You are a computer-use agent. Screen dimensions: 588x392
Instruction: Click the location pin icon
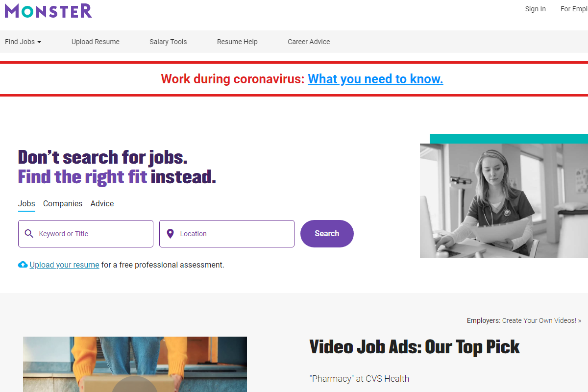click(x=170, y=234)
